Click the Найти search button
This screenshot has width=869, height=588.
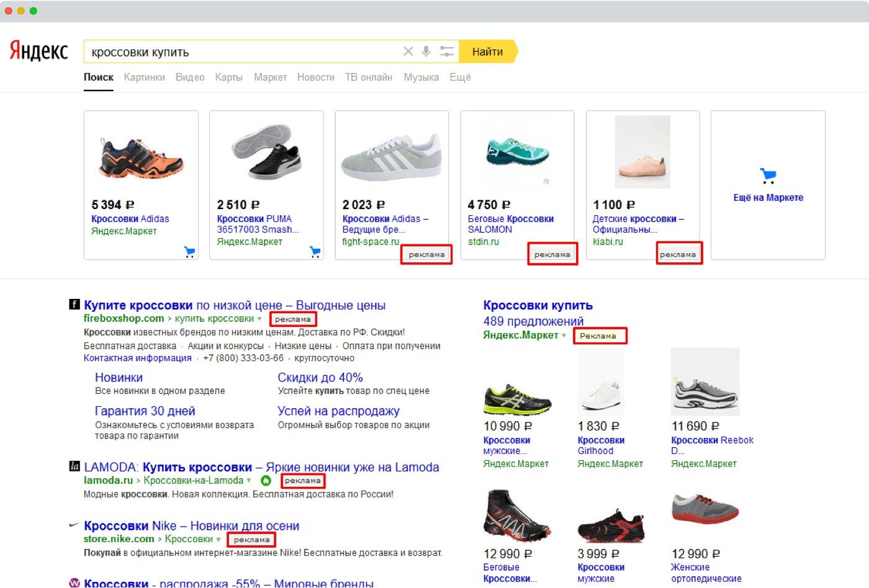click(x=487, y=51)
